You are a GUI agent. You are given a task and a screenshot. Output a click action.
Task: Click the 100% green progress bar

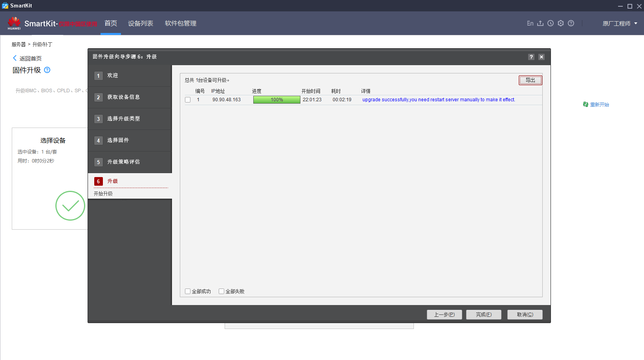277,100
